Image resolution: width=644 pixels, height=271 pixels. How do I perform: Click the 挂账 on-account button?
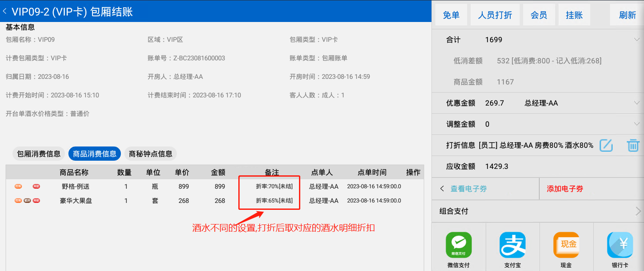574,15
